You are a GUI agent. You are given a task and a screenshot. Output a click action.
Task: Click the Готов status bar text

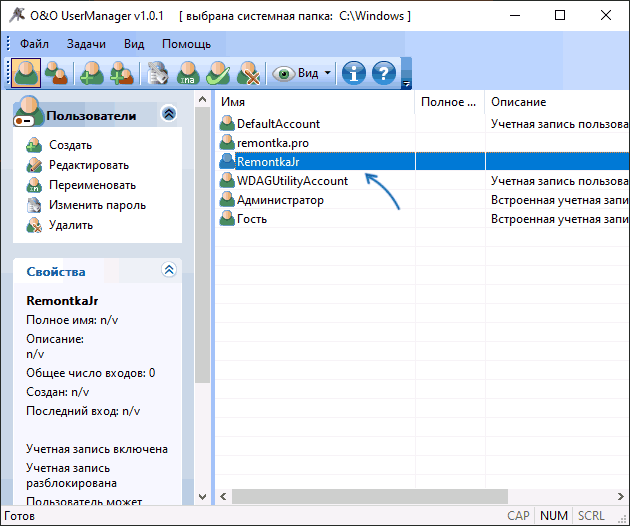pos(19,516)
